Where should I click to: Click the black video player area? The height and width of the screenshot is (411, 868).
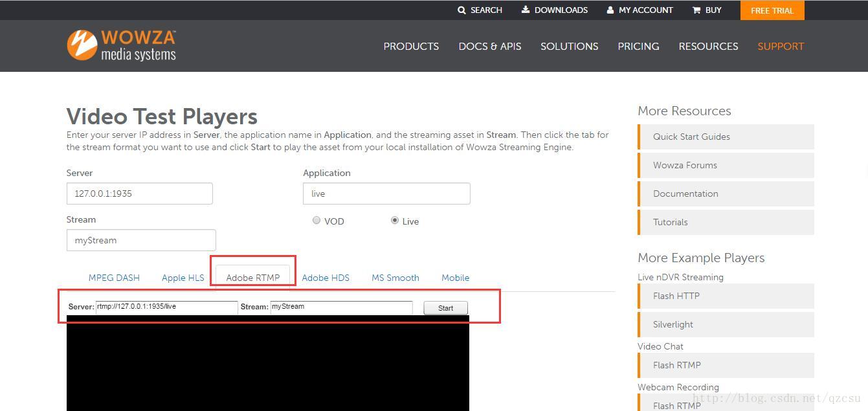click(268, 363)
